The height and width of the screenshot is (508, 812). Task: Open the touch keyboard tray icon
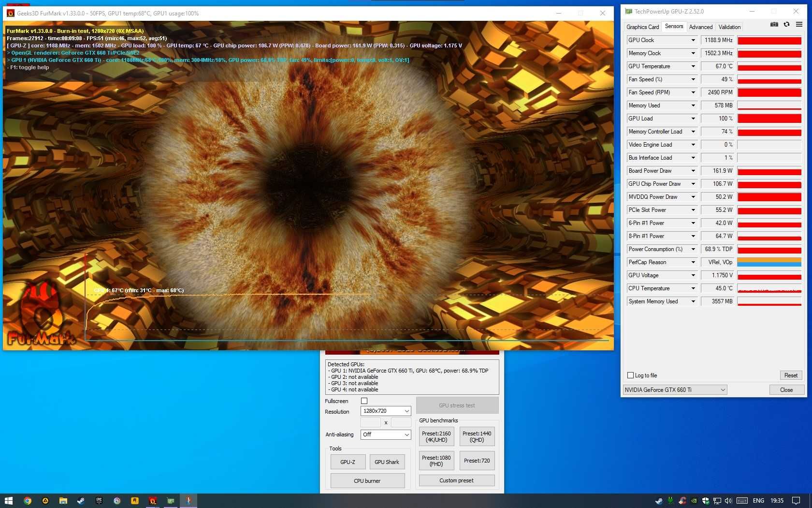742,501
